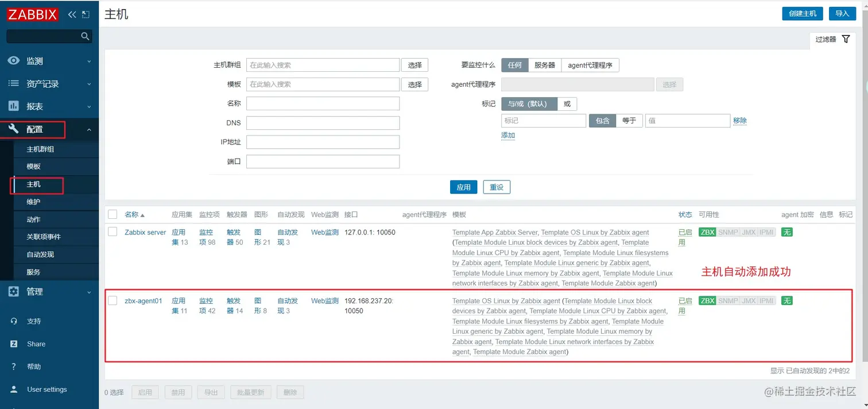Click the 监测 eye icon
The image size is (868, 409).
coord(14,61)
